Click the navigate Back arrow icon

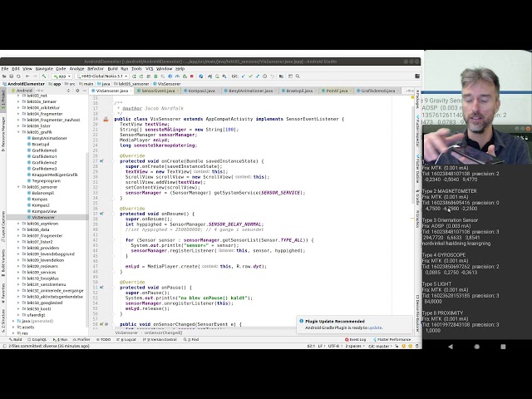click(x=27, y=76)
